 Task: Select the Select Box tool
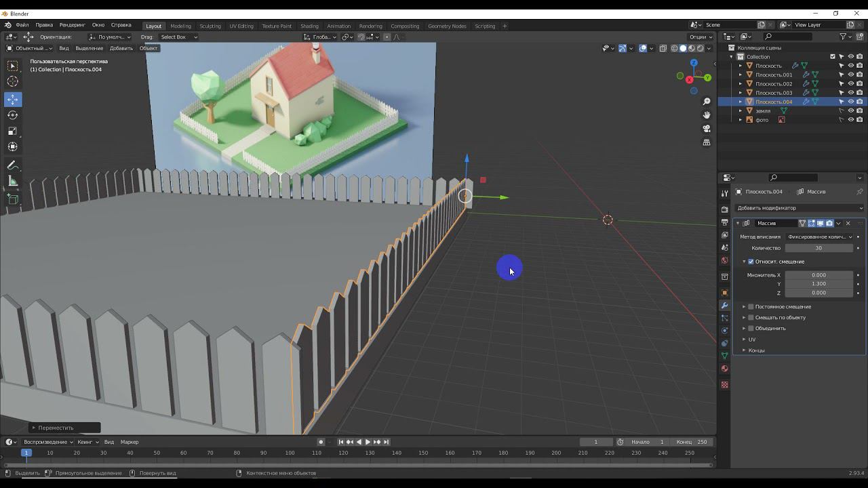click(x=13, y=66)
